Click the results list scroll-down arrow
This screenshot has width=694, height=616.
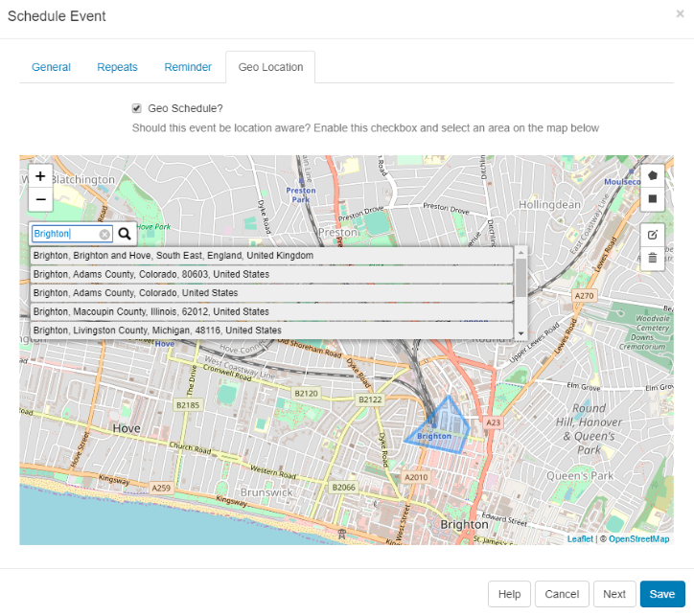click(x=520, y=334)
